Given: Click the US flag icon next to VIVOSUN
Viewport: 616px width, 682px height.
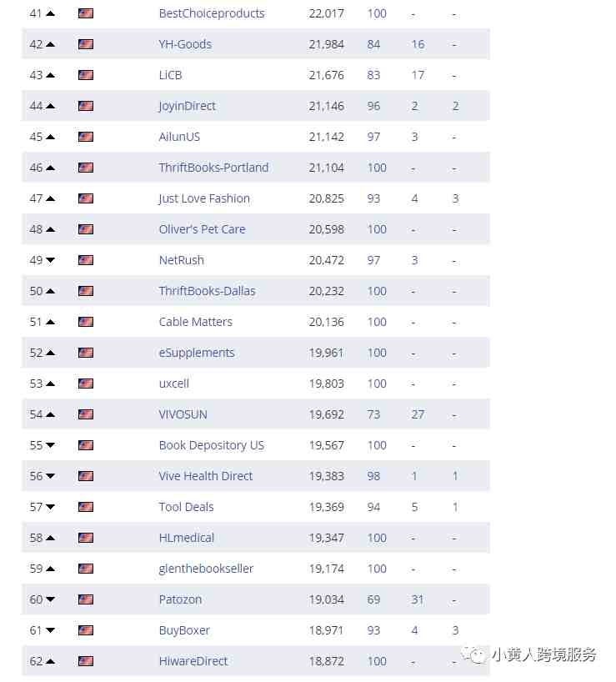Looking at the screenshot, I should (86, 414).
